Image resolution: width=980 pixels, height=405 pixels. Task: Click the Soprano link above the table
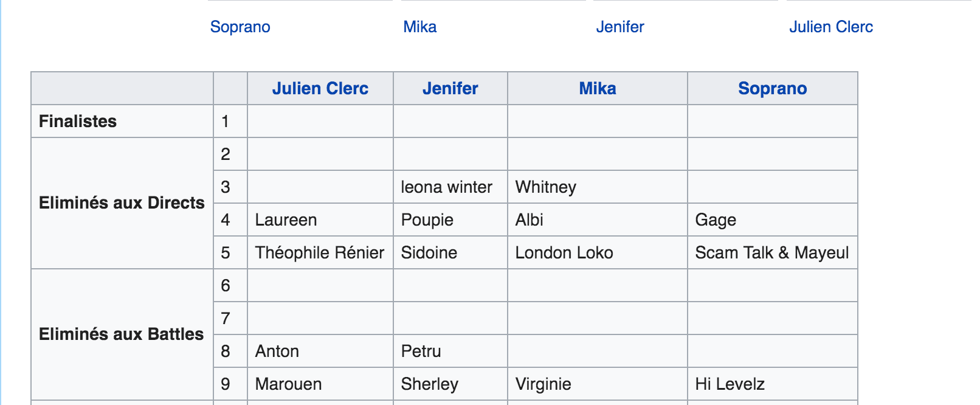(x=240, y=27)
